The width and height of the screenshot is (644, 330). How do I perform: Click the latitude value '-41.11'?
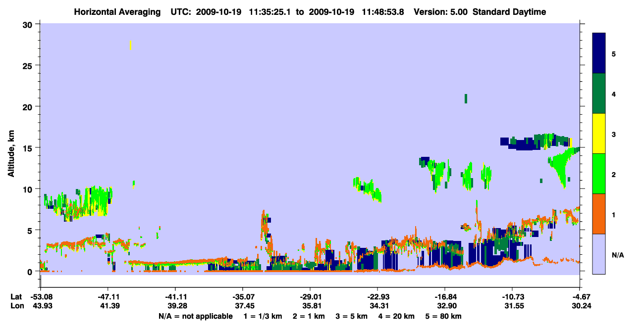pos(175,297)
